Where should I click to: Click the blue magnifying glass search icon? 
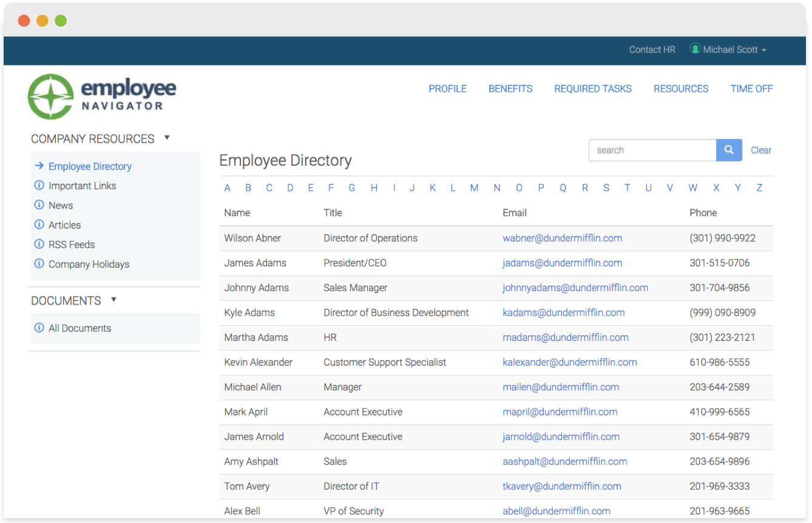pos(728,150)
